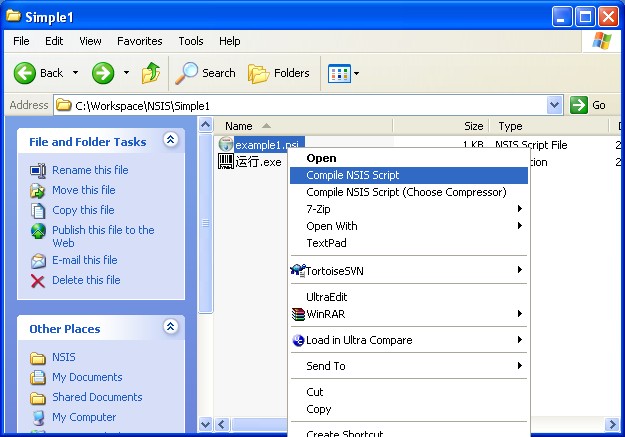The width and height of the screenshot is (625, 437).
Task: Click the Shared Documents folder icon
Action: [38, 398]
